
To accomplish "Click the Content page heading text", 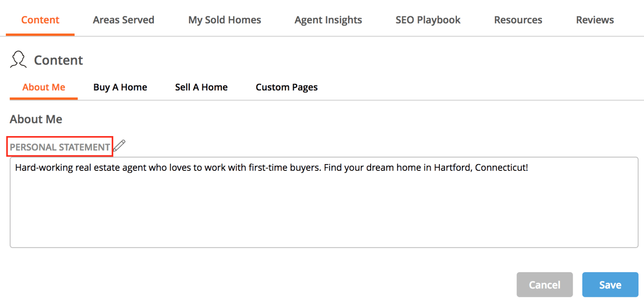I will pos(58,60).
